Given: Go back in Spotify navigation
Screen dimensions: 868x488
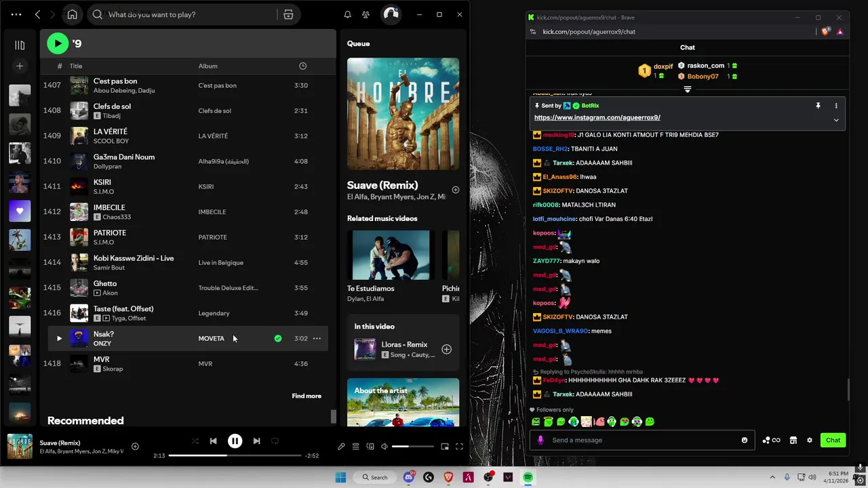Looking at the screenshot, I should click(x=38, y=14).
